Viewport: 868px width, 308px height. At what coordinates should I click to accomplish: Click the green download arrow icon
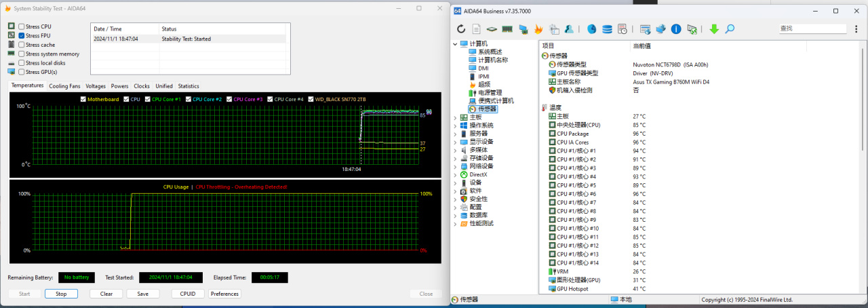point(714,29)
